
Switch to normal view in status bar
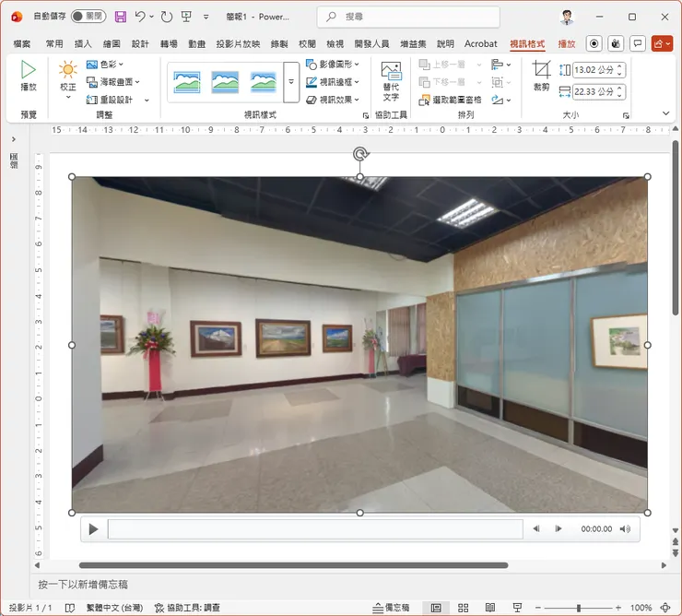click(x=436, y=608)
